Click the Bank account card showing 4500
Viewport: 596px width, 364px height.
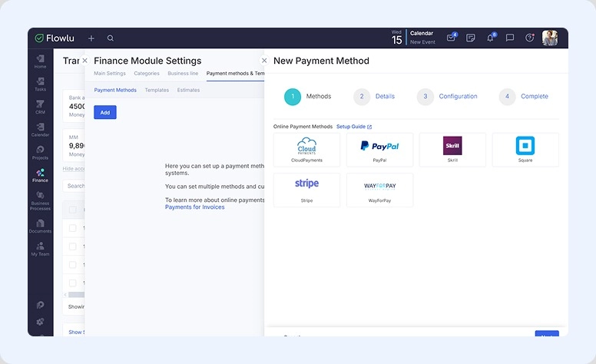(x=74, y=106)
